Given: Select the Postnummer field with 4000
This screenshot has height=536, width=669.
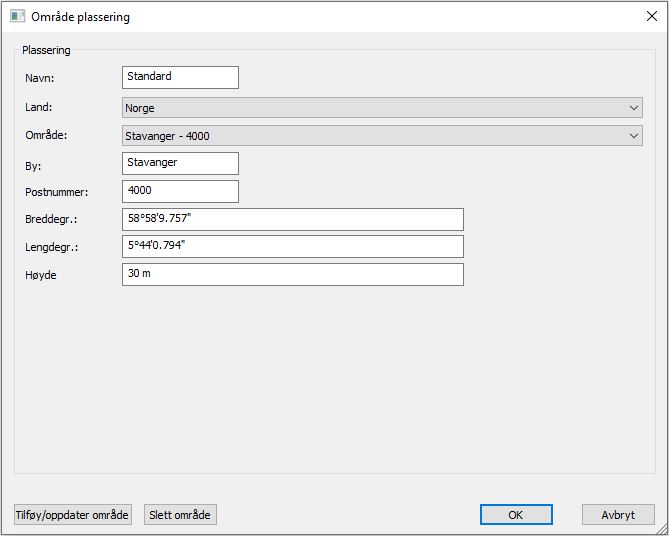Looking at the screenshot, I should 180,191.
